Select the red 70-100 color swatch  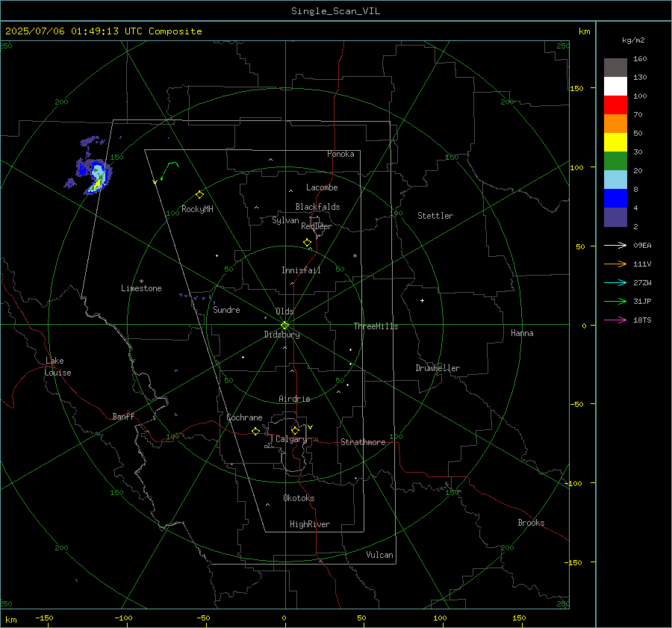coord(615,105)
